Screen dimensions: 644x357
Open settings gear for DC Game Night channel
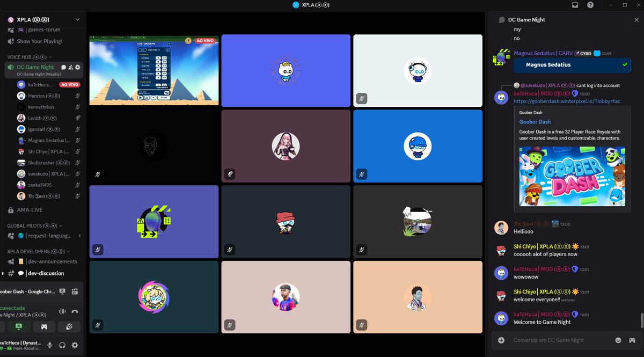pyautogui.click(x=78, y=67)
